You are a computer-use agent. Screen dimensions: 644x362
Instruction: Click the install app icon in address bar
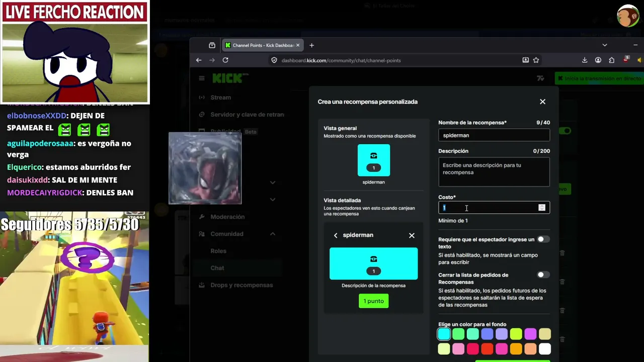point(525,60)
